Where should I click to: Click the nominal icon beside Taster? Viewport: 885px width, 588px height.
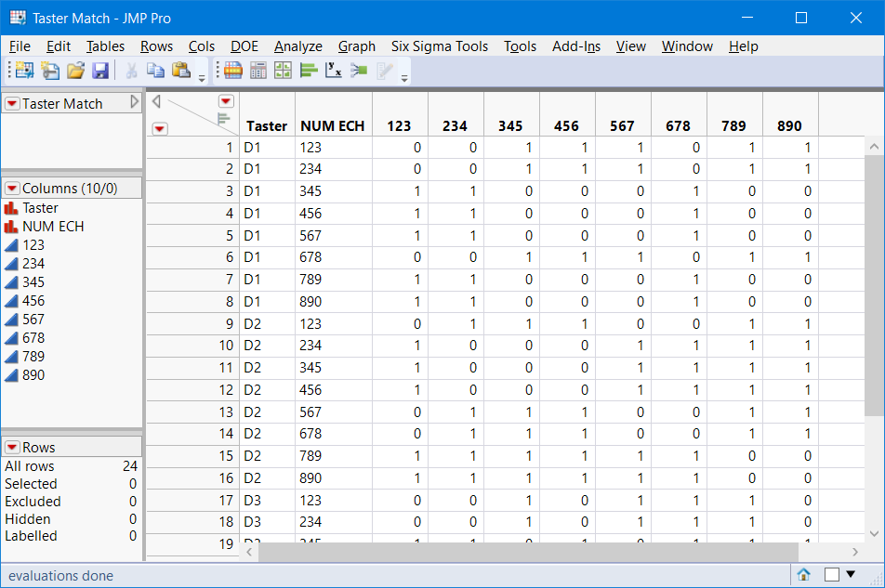(11, 208)
